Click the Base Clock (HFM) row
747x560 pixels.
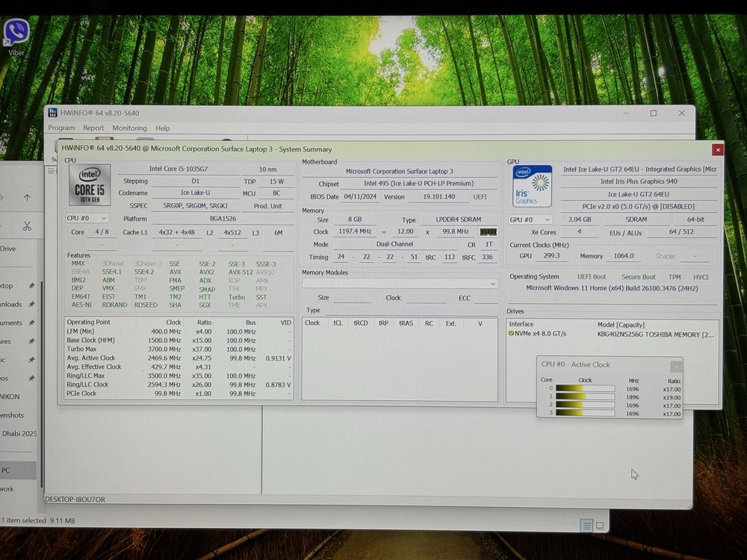pyautogui.click(x=179, y=340)
